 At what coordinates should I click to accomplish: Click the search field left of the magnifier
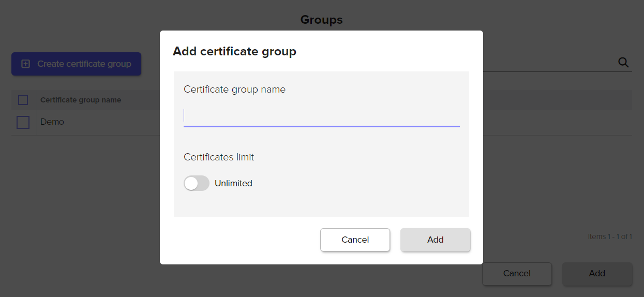(x=548, y=63)
